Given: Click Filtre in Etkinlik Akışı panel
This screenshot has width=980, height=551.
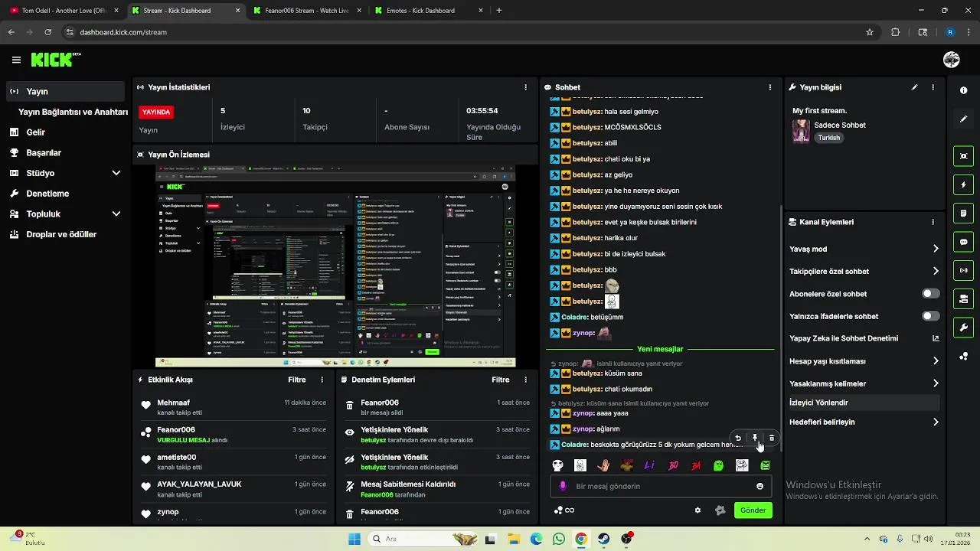Looking at the screenshot, I should click(x=297, y=380).
